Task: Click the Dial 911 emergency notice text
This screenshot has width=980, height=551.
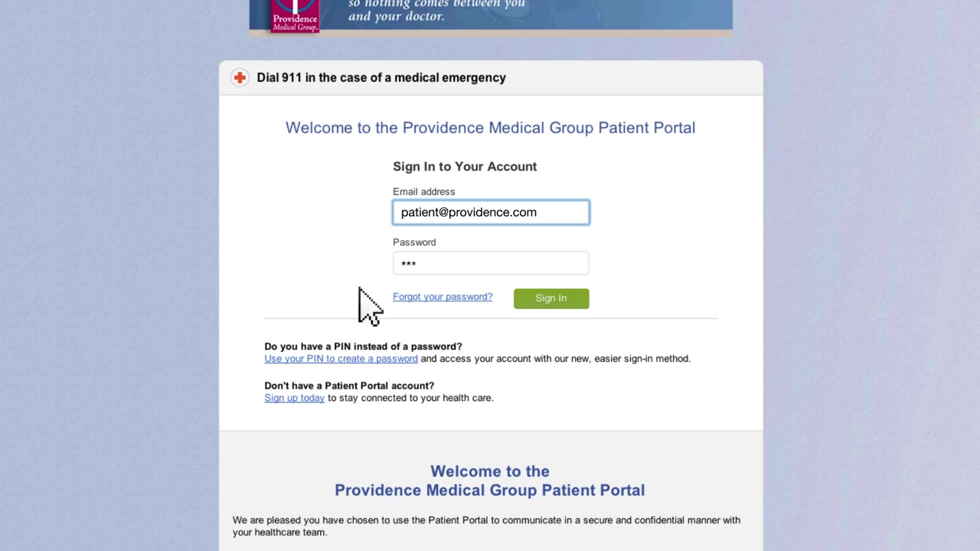Action: 381,77
